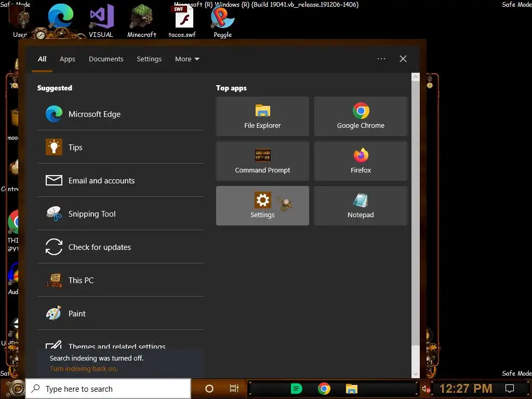Open Command Prompt top app tile
Viewport: 532px width, 399px height.
coord(262,161)
